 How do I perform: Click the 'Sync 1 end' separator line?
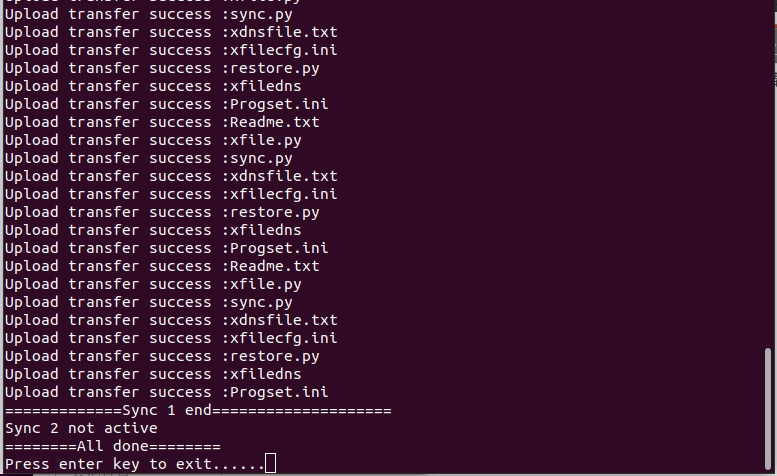[x=198, y=410]
